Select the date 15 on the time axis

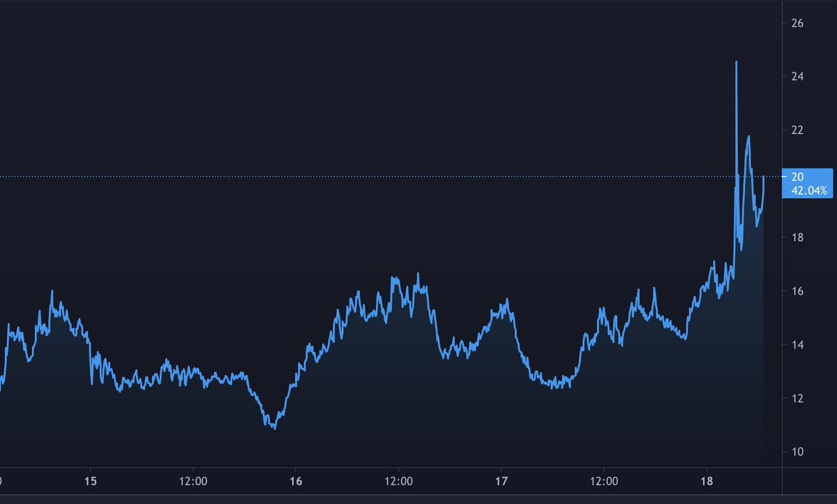point(90,481)
